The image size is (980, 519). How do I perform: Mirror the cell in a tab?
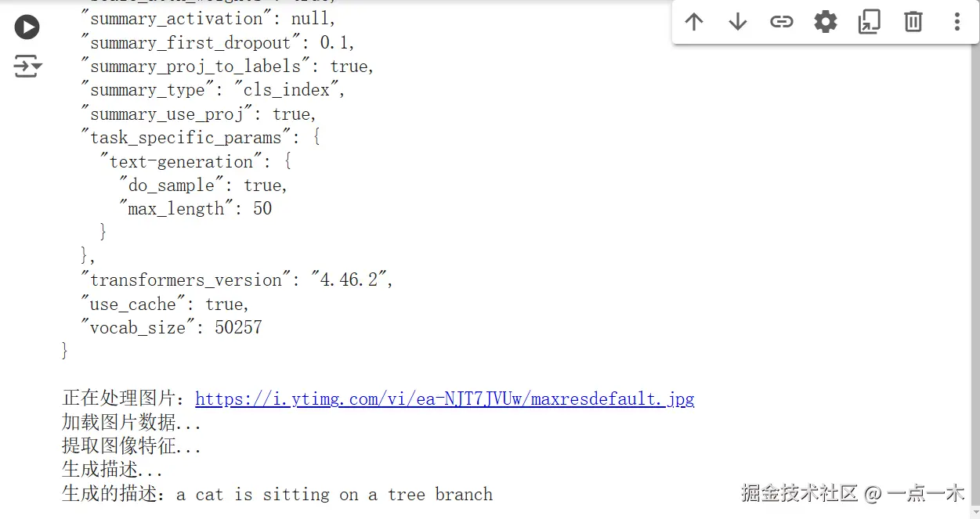click(869, 22)
